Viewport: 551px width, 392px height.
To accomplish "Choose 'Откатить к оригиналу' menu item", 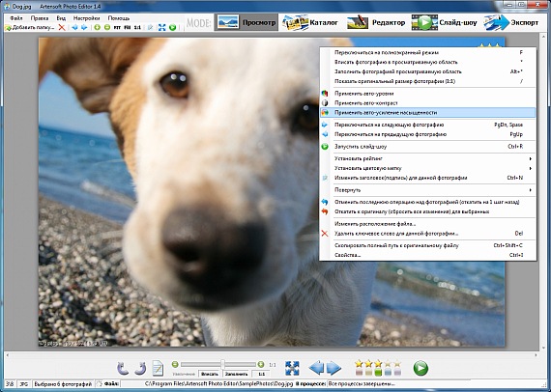I will coord(427,211).
